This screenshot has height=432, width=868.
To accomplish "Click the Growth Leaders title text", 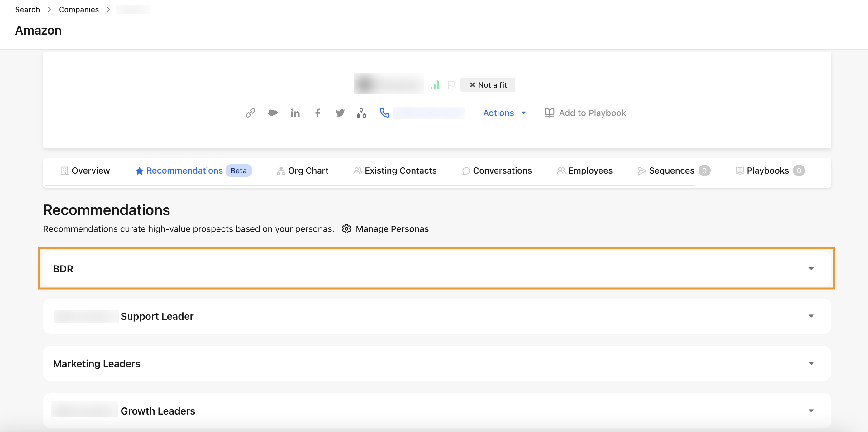I will pos(158,411).
